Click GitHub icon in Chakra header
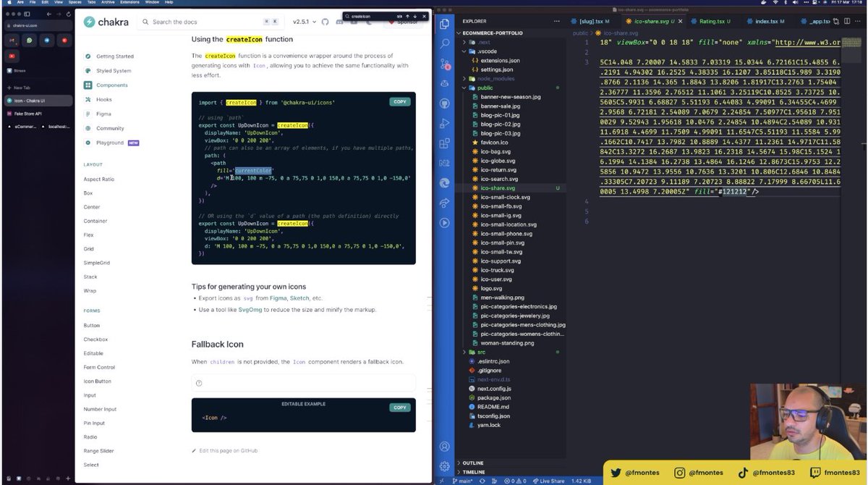Screen dimensions: 868x485 (325, 22)
